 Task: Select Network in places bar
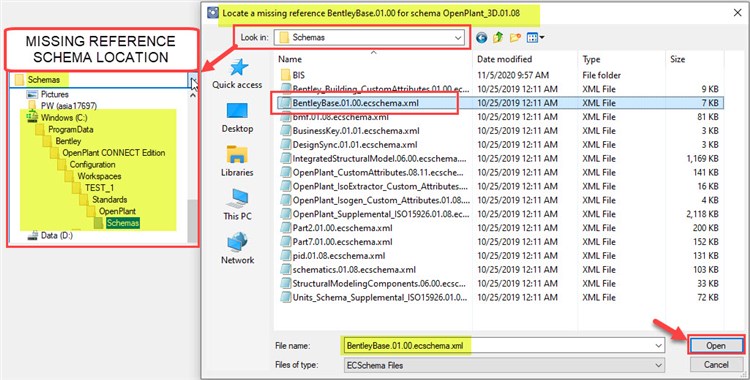pos(237,249)
